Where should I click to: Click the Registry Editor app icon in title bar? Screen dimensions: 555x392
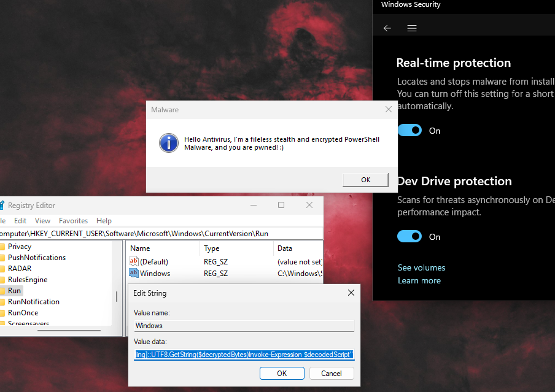pos(2,205)
